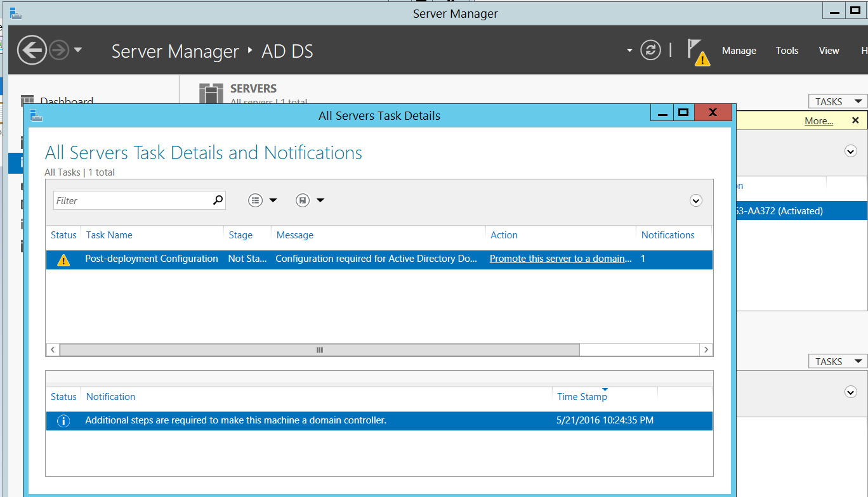Click the list criteria icon beside Filter
The height and width of the screenshot is (497, 868).
(255, 200)
